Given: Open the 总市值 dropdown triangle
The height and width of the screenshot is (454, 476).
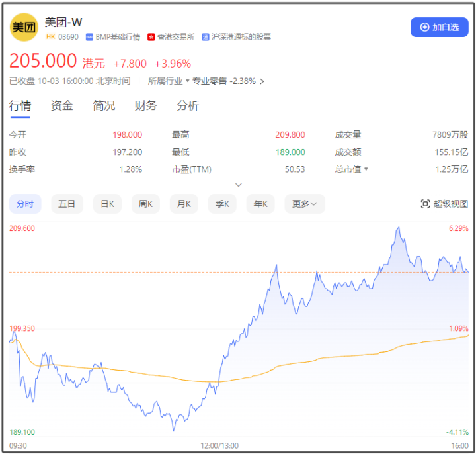Looking at the screenshot, I should coord(366,169).
